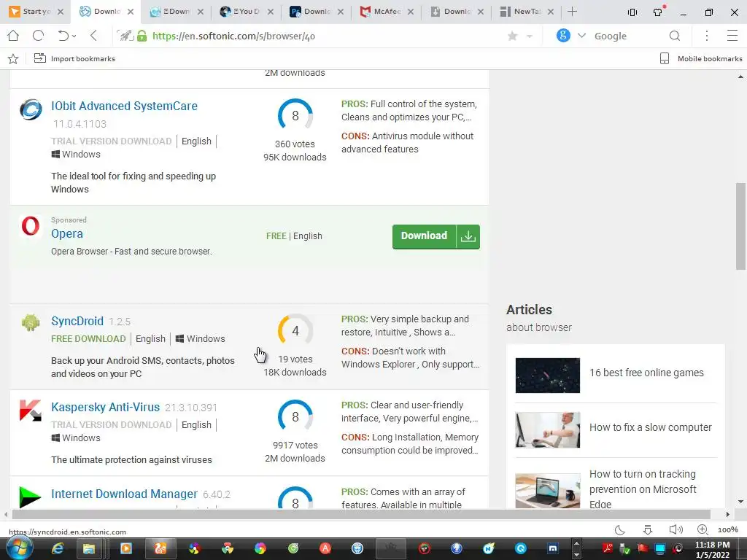The width and height of the screenshot is (747, 560).
Task: Click the undo closed tab arrow
Action: pyautogui.click(x=63, y=36)
